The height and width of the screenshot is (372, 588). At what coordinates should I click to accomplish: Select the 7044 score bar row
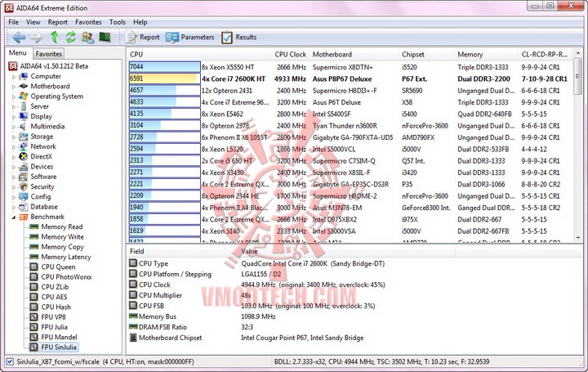coord(164,67)
